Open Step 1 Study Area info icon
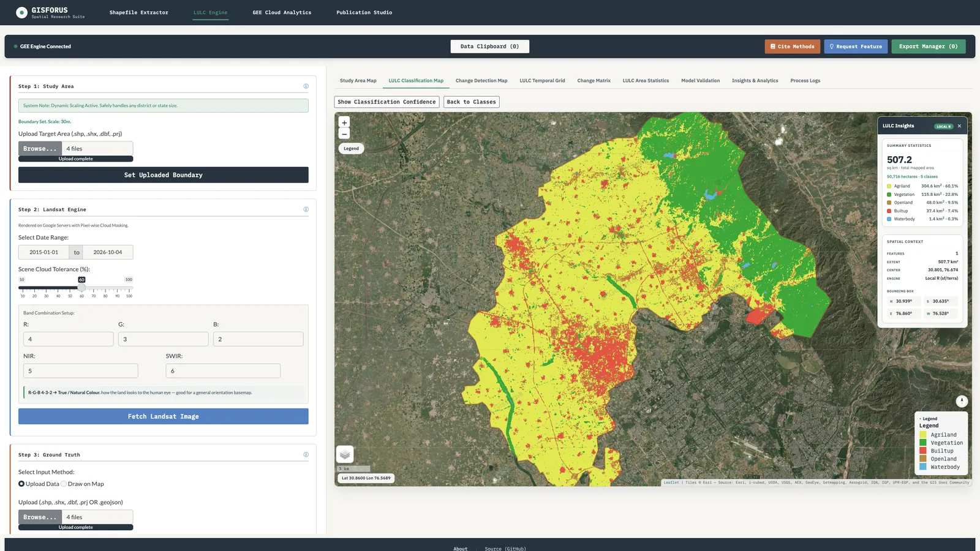Image resolution: width=980 pixels, height=551 pixels. 306,86
